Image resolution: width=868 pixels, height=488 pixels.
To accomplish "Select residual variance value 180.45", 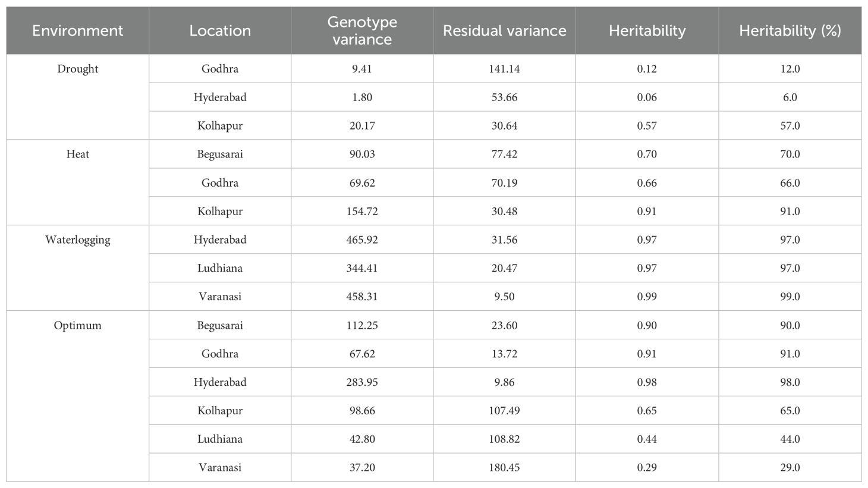I will coord(504,468).
